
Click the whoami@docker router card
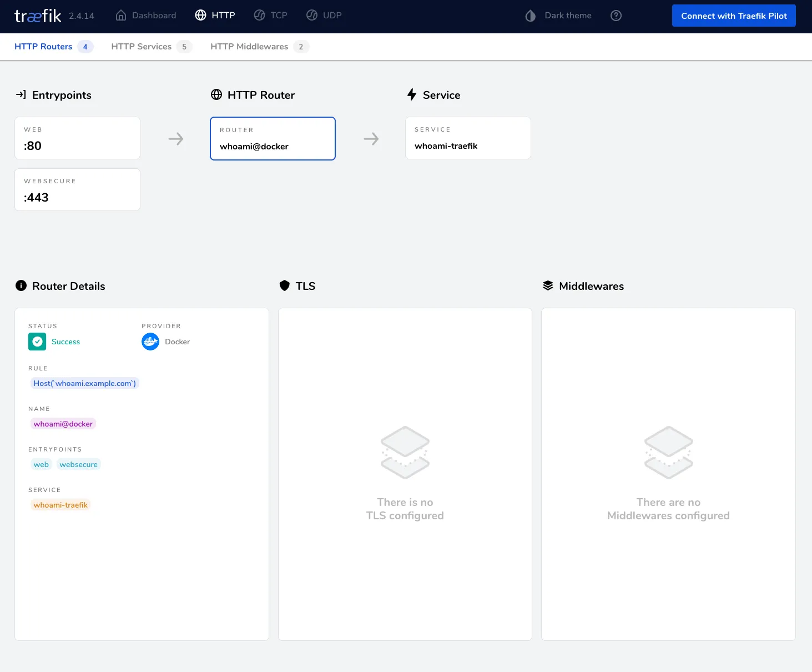point(273,139)
